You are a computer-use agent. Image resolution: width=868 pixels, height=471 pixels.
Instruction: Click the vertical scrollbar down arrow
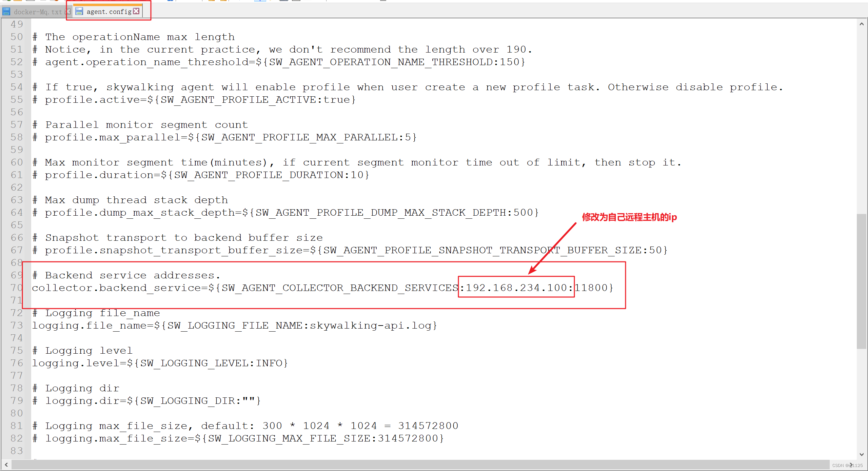862,454
